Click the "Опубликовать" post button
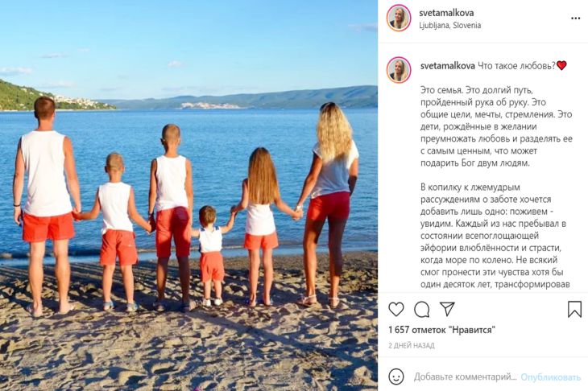The image size is (588, 391). point(550,377)
